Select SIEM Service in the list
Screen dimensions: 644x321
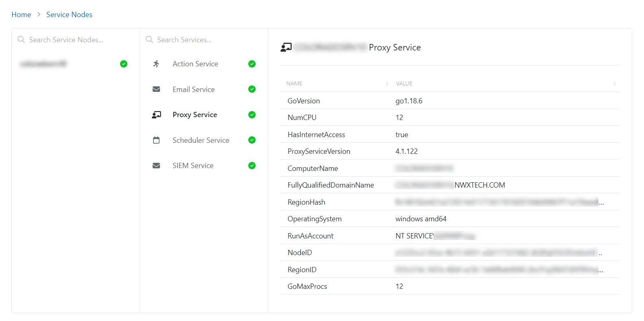pyautogui.click(x=193, y=166)
